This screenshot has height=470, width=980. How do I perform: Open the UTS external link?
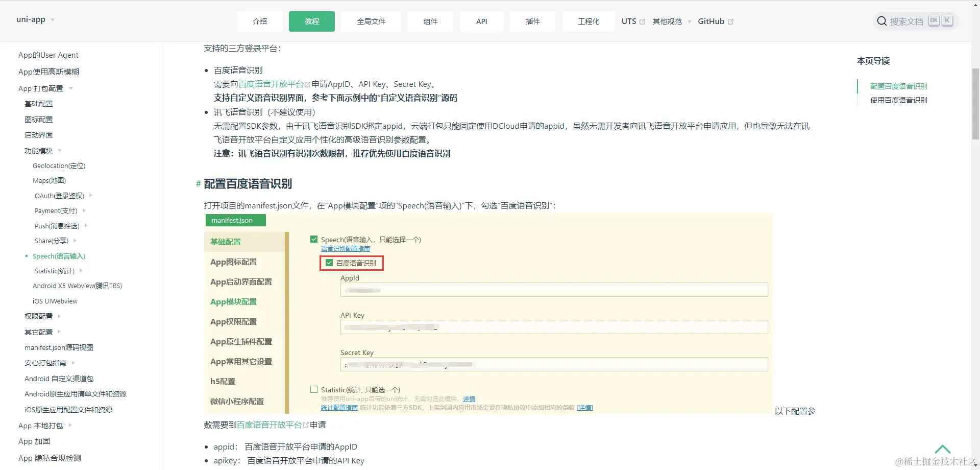pyautogui.click(x=633, y=21)
